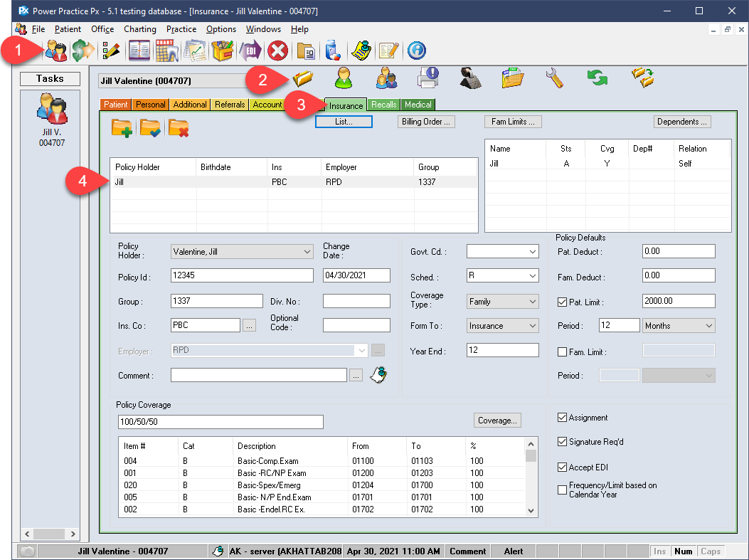Click the green dollar payment icon
The image size is (749, 560).
pos(83,51)
